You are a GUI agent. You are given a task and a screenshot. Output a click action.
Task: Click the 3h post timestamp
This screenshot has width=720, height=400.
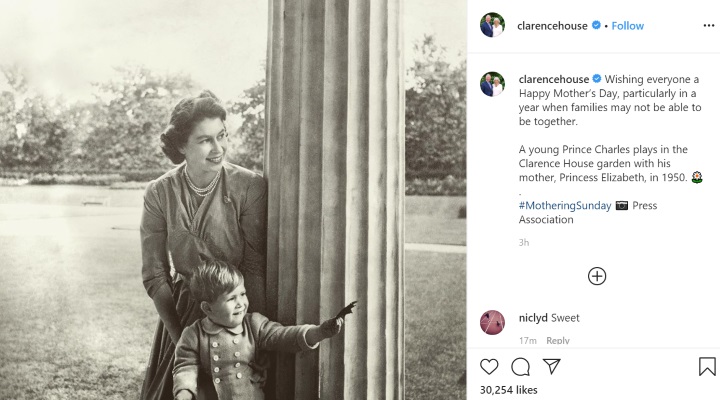pyautogui.click(x=524, y=242)
